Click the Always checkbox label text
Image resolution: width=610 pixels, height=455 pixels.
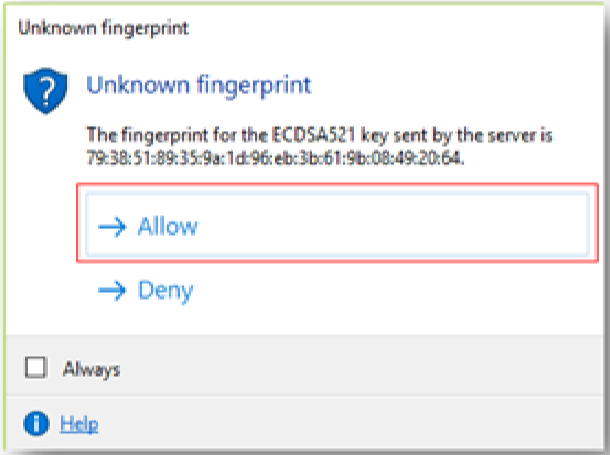tap(91, 369)
